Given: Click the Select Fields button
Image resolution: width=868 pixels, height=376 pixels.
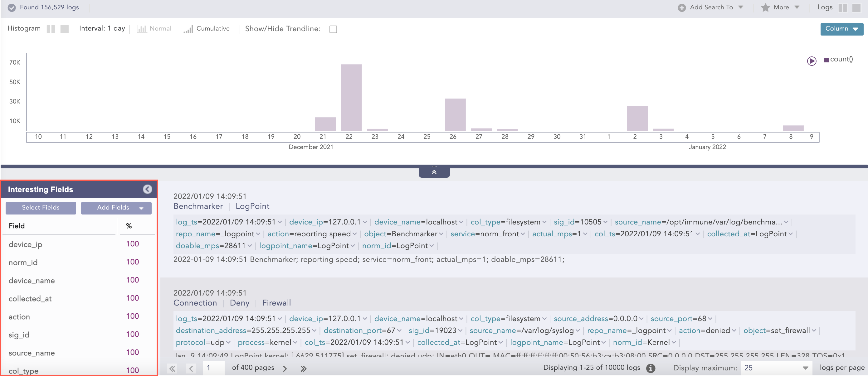Looking at the screenshot, I should pos(41,208).
